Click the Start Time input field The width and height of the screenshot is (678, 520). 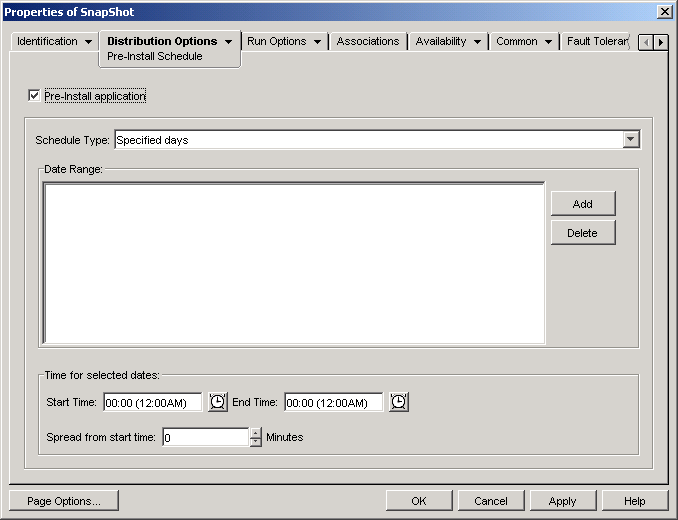(x=152, y=402)
